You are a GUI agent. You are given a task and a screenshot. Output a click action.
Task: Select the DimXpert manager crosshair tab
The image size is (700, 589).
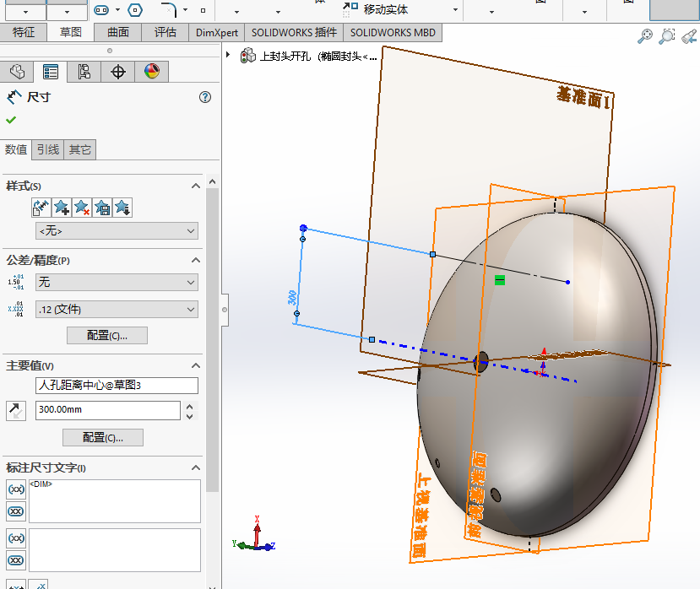pos(118,72)
